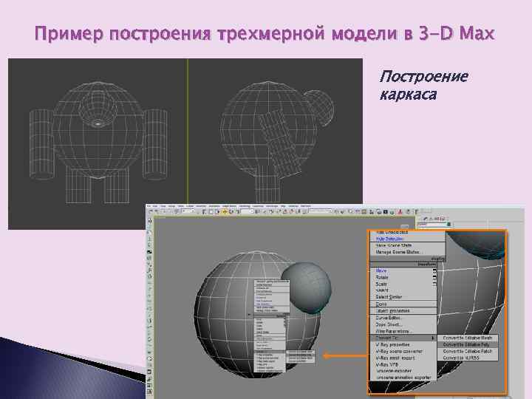Choose .vrscene animation exporter entry
The height and width of the screenshot is (399, 532).
pyautogui.click(x=403, y=378)
